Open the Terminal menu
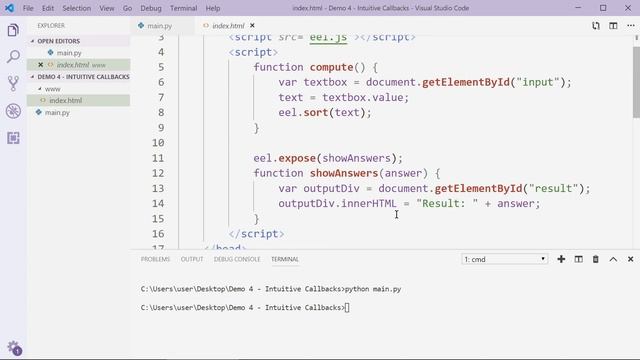Screen dimensions: 640x360 (183, 8)
